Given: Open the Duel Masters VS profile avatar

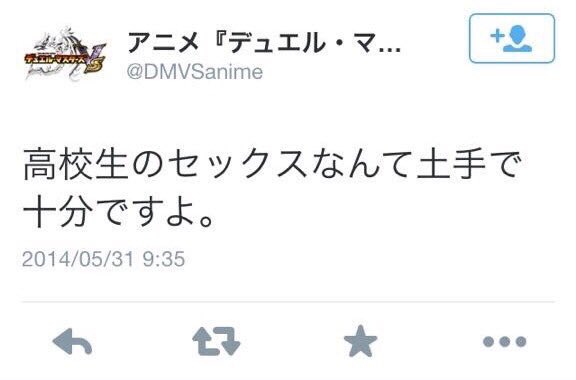Looking at the screenshot, I should click(x=65, y=54).
